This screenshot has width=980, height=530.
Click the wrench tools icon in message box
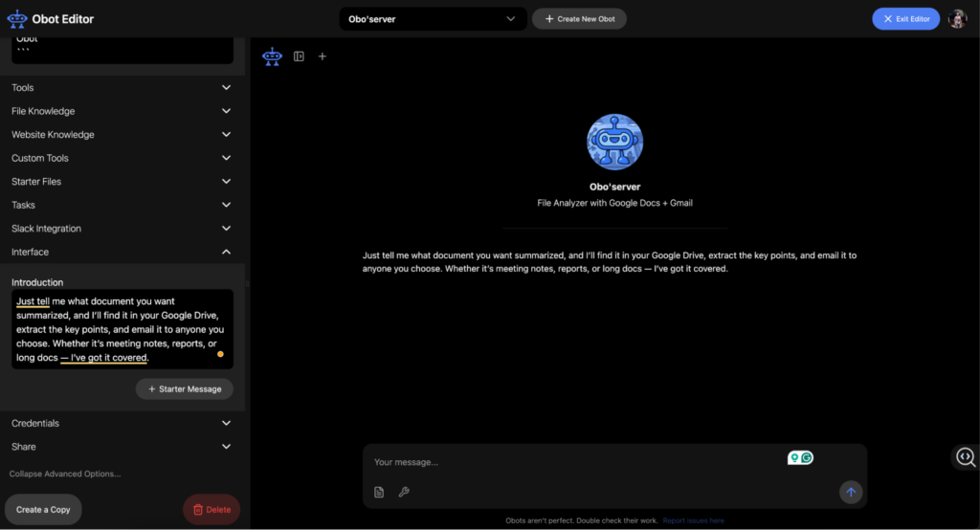pos(404,492)
